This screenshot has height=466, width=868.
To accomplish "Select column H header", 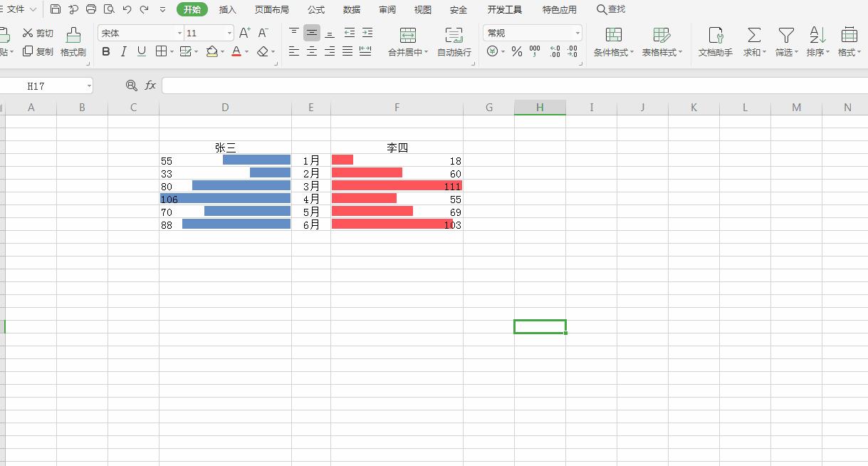I will [540, 108].
